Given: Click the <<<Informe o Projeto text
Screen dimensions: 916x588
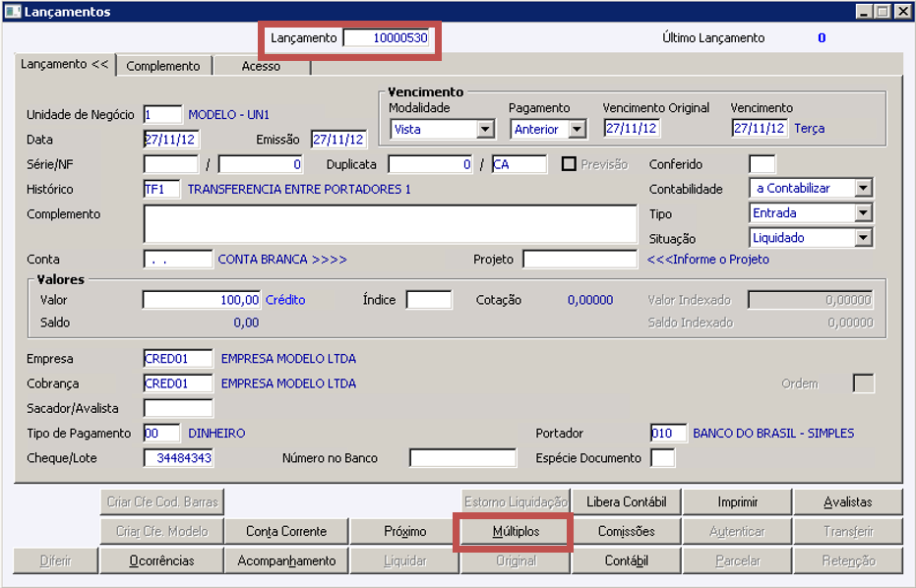Looking at the screenshot, I should [708, 260].
